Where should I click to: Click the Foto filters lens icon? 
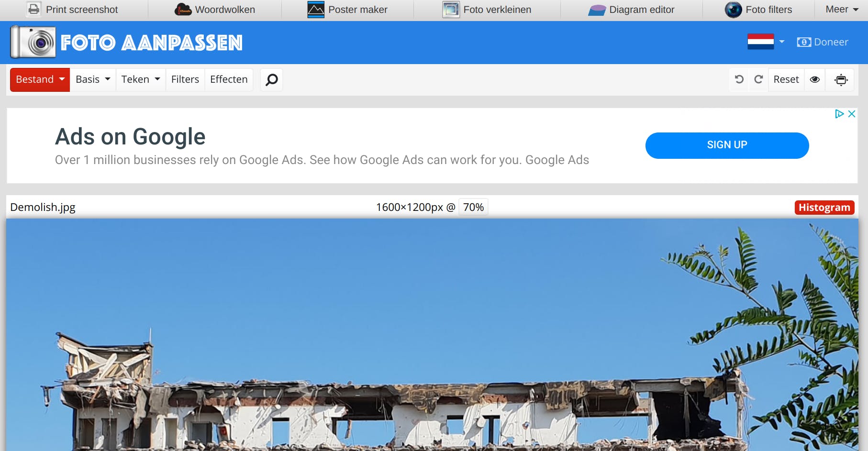733,10
